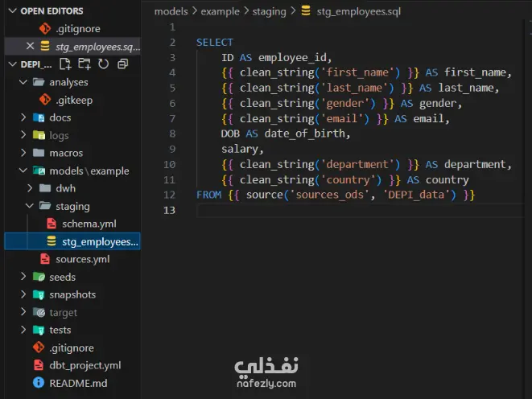Click date_of_birth alias on line 8
The image size is (532, 399).
(x=305, y=134)
